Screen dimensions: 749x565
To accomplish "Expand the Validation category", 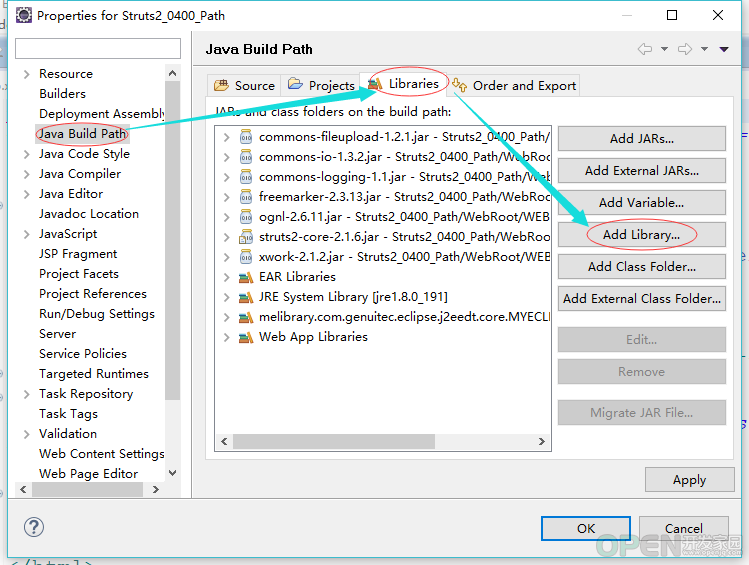I will 27,434.
